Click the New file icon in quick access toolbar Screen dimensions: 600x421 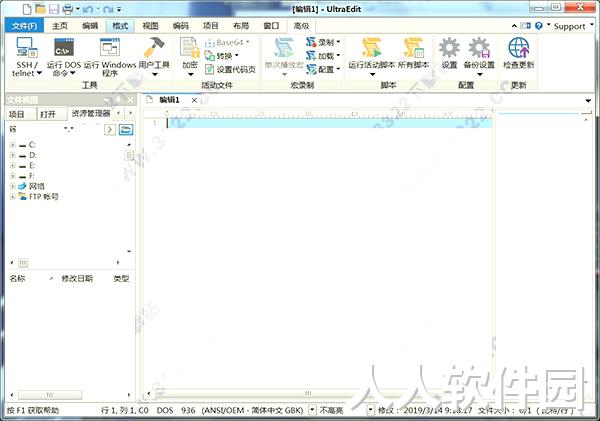[x=26, y=9]
